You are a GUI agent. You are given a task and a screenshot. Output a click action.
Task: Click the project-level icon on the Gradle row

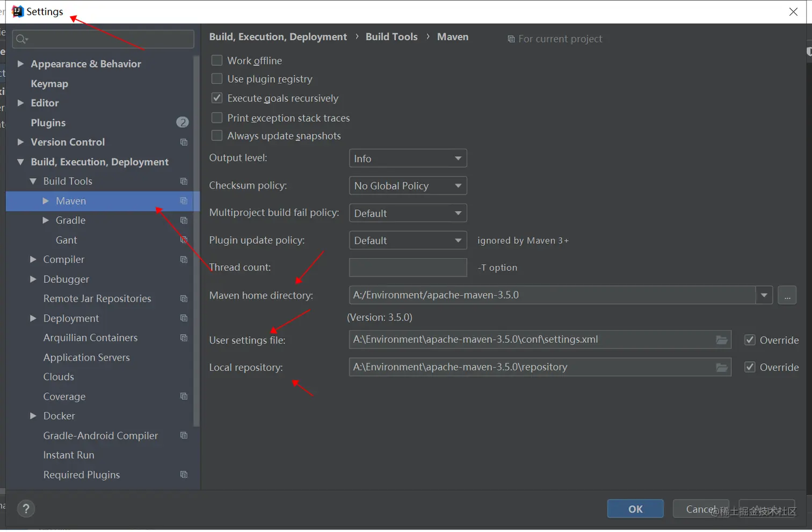[184, 221]
